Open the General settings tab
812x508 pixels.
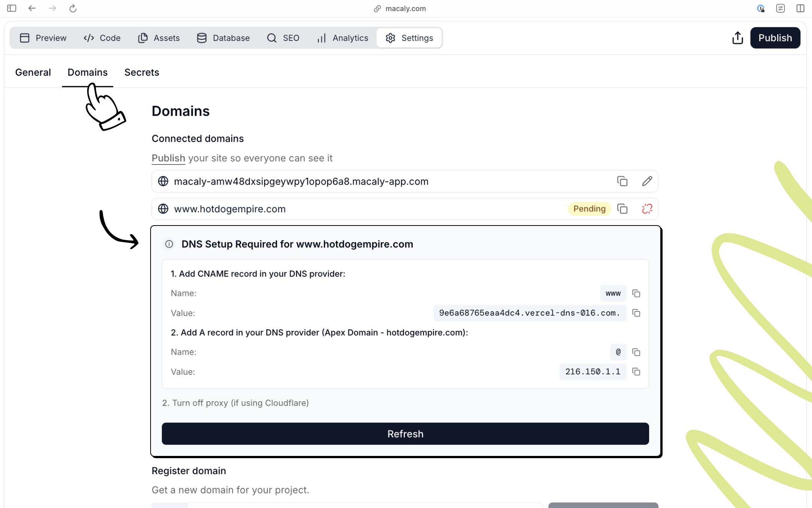tap(33, 72)
